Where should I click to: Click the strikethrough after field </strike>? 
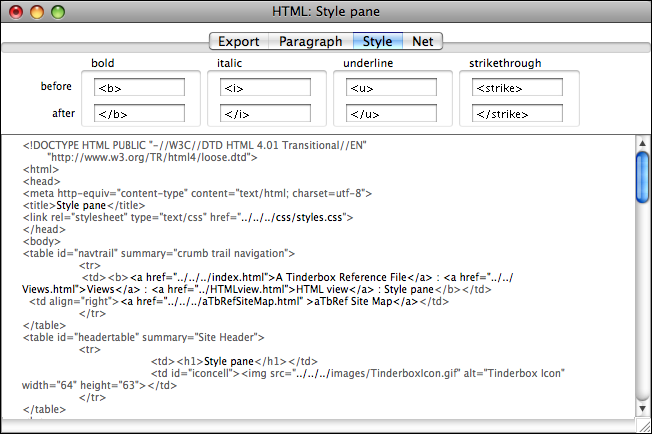[x=517, y=113]
